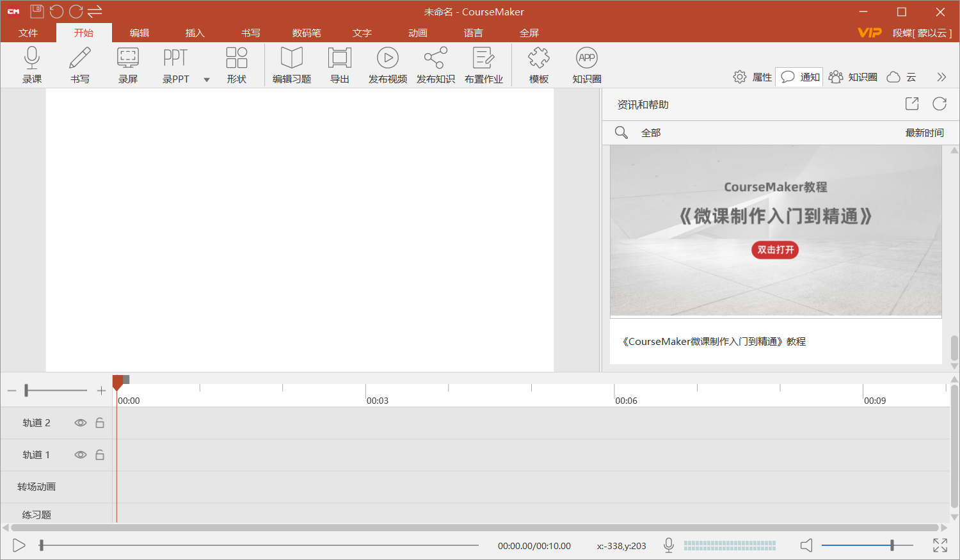The height and width of the screenshot is (560, 960).
Task: Play the timeline preview
Action: pos(19,545)
